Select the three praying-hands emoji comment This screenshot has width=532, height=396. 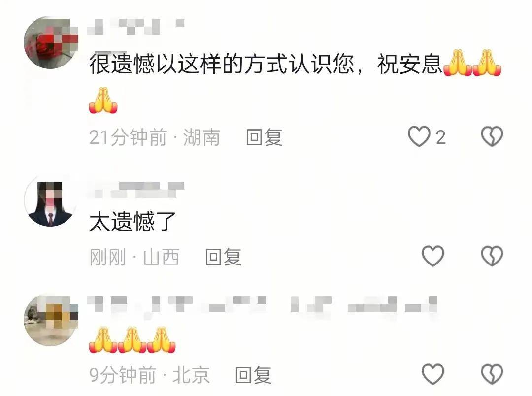(x=133, y=340)
